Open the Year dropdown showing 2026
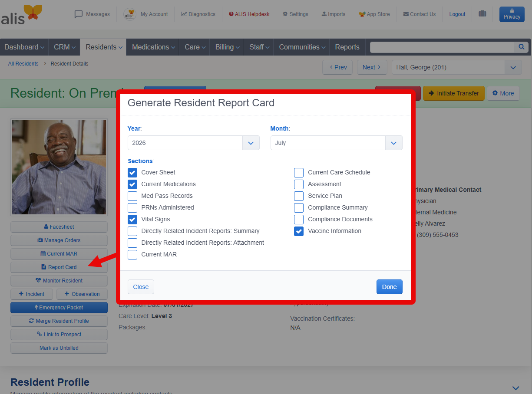Viewport: 532px width, 394px height. point(193,143)
